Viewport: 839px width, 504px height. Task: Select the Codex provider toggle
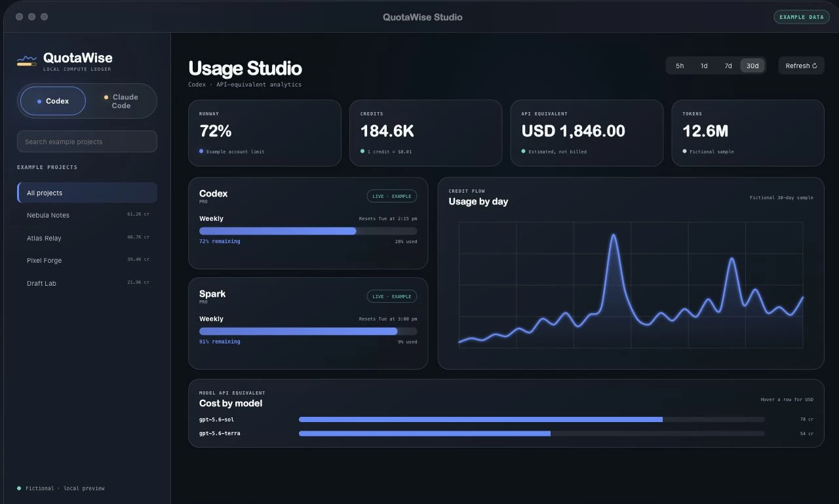tap(53, 101)
